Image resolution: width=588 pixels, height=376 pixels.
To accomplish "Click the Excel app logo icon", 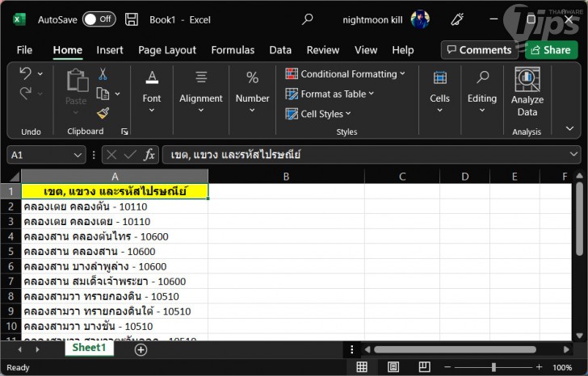I will [19, 19].
